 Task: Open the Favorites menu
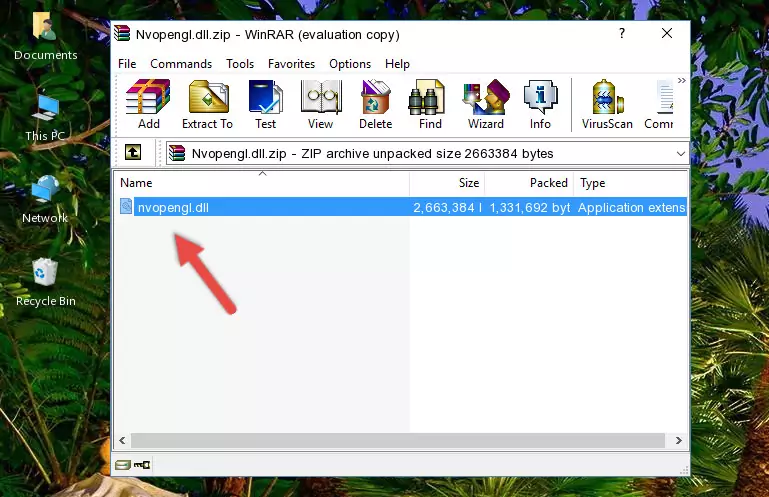tap(291, 64)
